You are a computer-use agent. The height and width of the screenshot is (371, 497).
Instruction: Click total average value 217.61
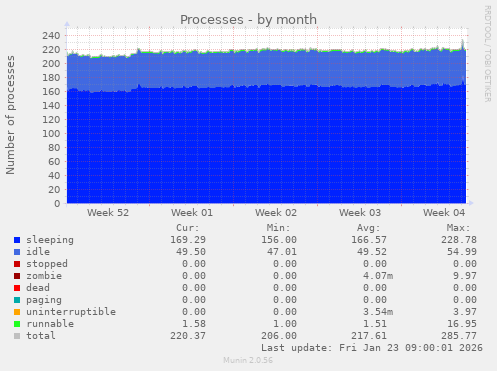click(369, 336)
